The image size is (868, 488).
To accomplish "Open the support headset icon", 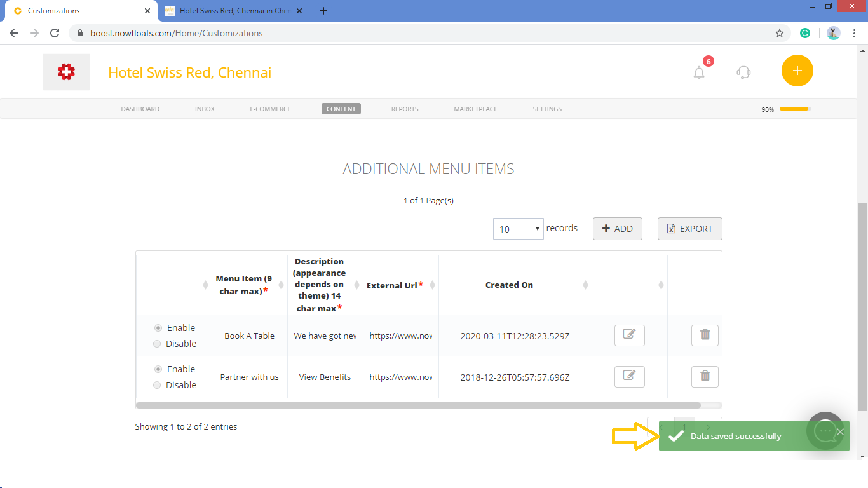I will coord(743,72).
